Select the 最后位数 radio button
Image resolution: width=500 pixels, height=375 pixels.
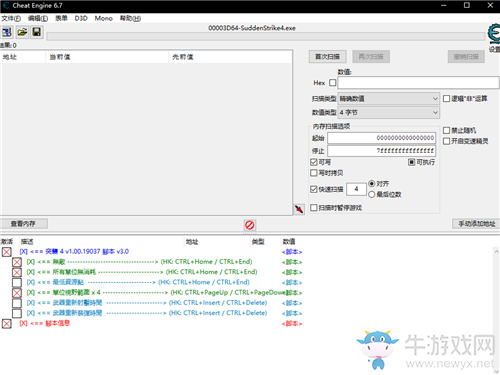pyautogui.click(x=372, y=194)
